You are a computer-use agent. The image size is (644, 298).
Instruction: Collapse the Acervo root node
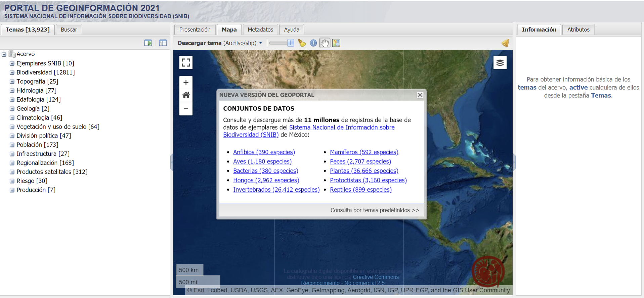point(4,54)
